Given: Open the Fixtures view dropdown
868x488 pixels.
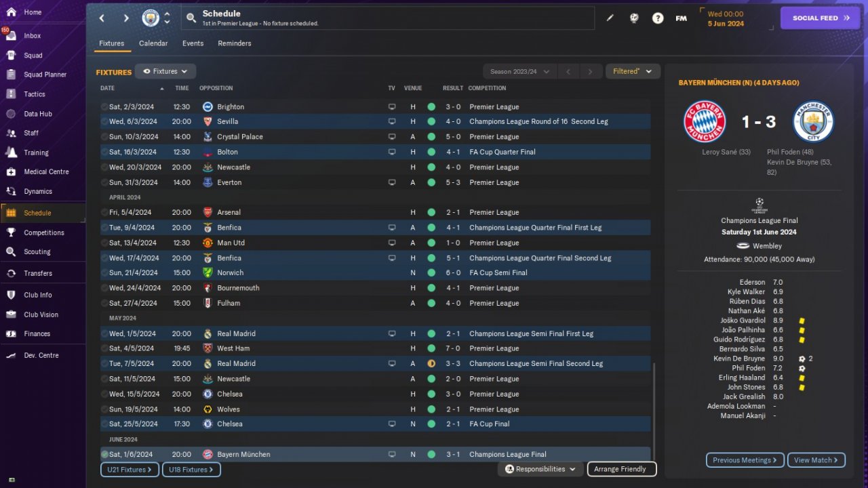Looking at the screenshot, I should point(165,71).
